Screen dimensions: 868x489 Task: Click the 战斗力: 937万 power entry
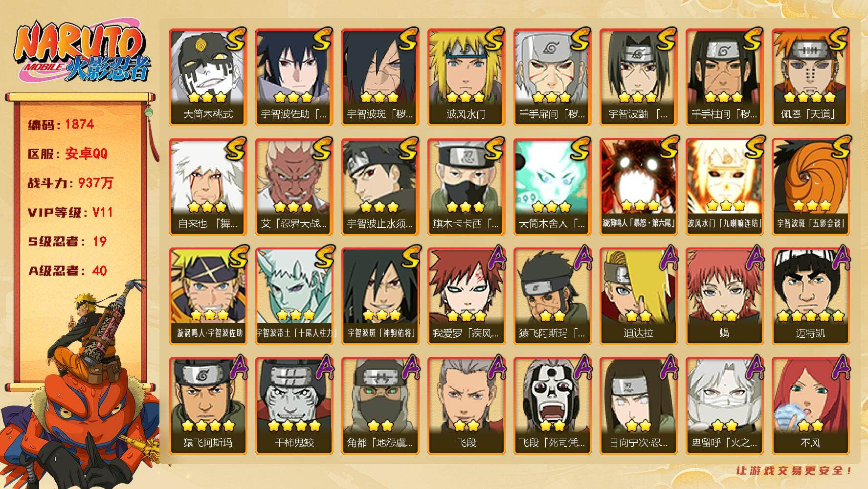click(x=70, y=183)
